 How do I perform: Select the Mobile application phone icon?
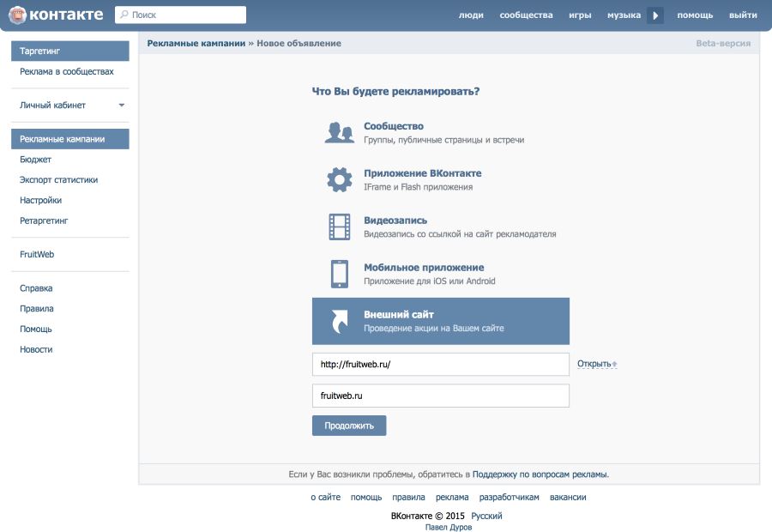coord(340,274)
